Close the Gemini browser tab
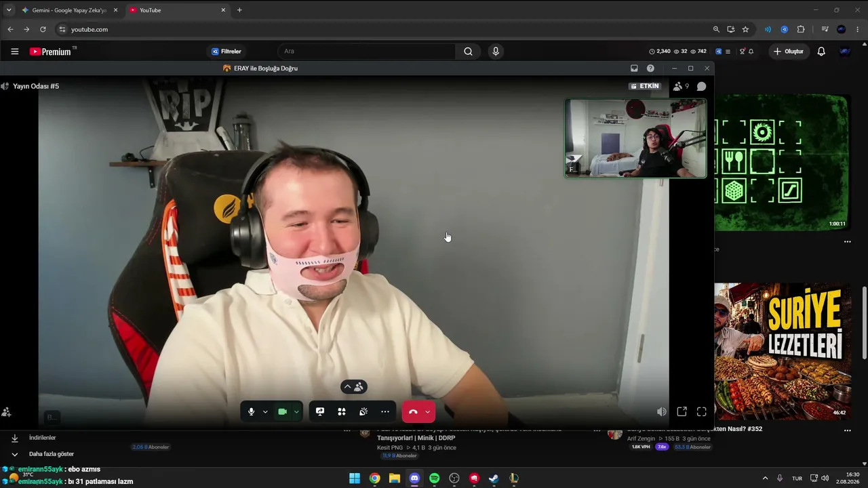 point(115,10)
